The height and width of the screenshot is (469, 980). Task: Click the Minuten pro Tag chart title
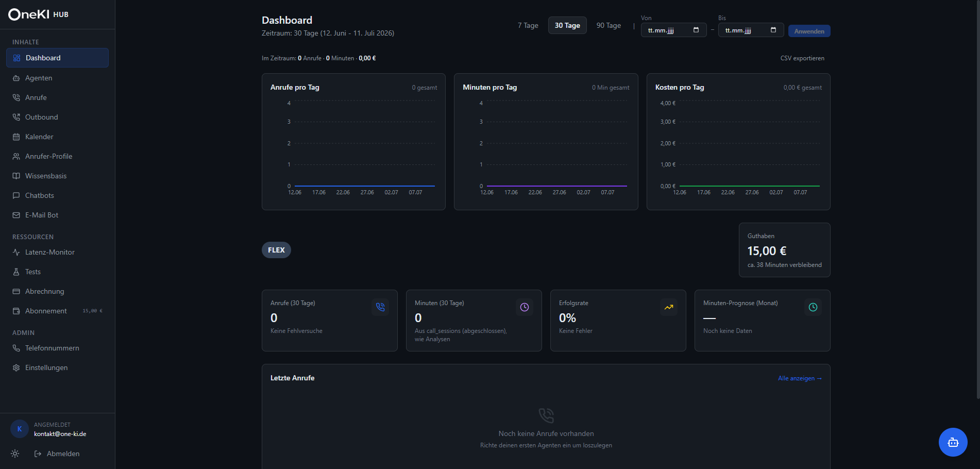tap(489, 87)
